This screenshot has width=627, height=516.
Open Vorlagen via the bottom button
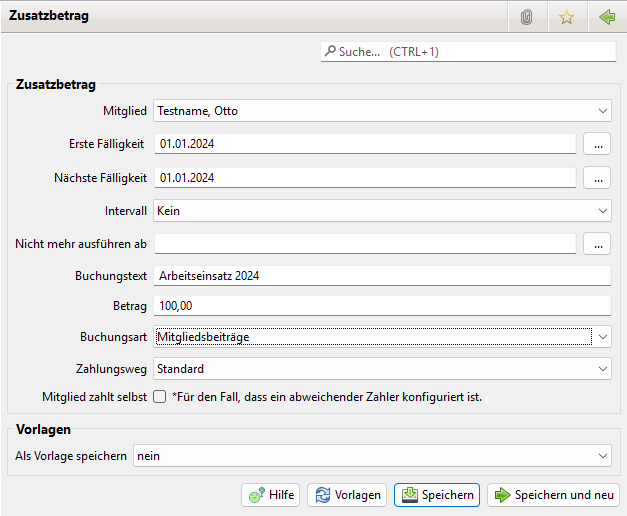click(x=346, y=495)
